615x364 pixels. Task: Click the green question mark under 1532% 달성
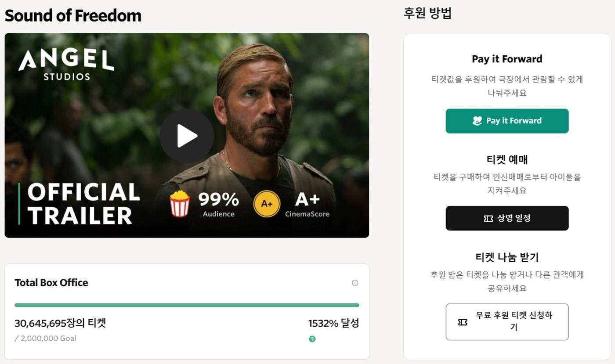click(312, 339)
